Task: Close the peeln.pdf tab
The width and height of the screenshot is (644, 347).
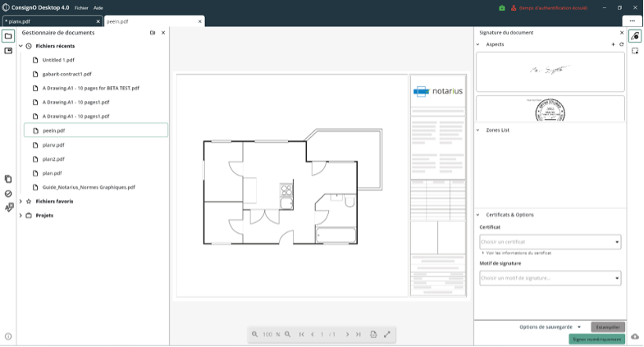Action: 200,21
